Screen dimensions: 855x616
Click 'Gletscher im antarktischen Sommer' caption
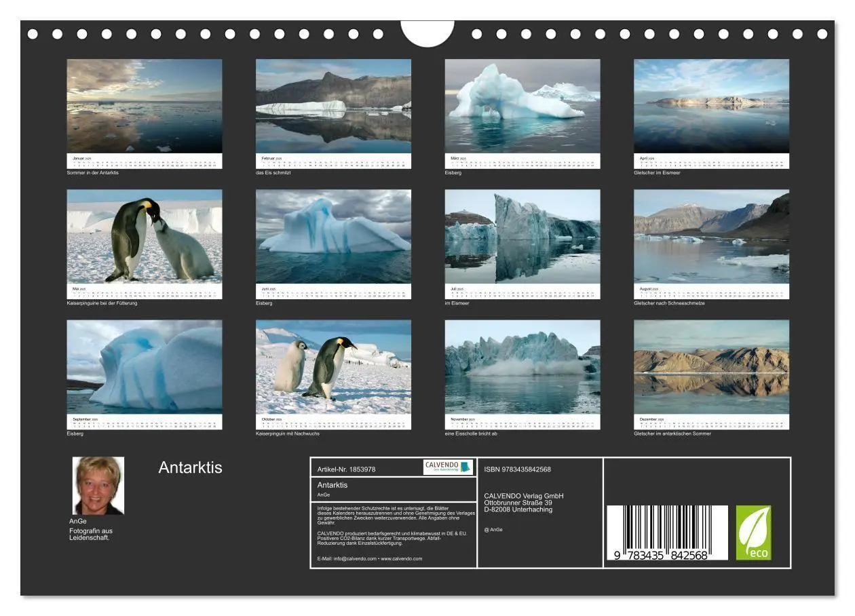pyautogui.click(x=672, y=434)
